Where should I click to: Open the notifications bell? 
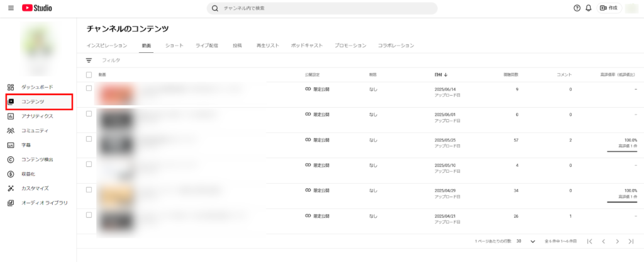(589, 8)
